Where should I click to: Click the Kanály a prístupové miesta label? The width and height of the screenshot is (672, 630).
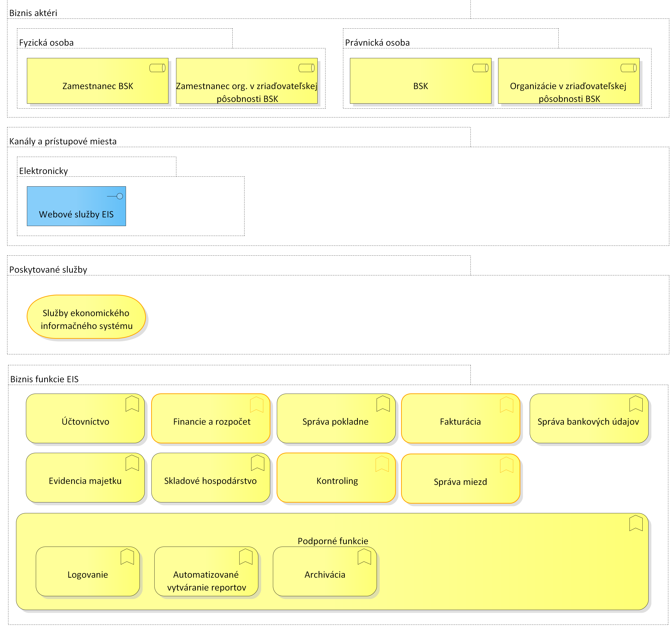pyautogui.click(x=63, y=141)
